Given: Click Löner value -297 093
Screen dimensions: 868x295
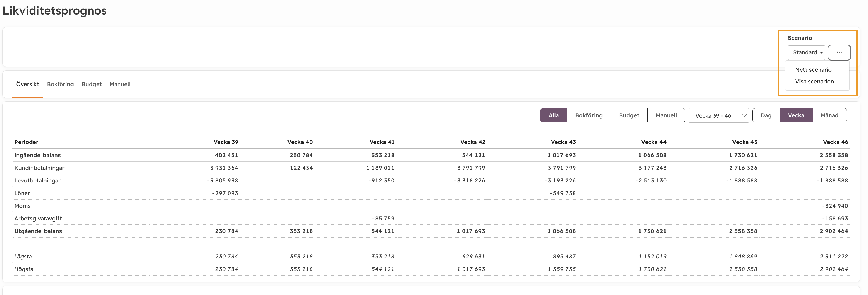Looking at the screenshot, I should pos(225,193).
